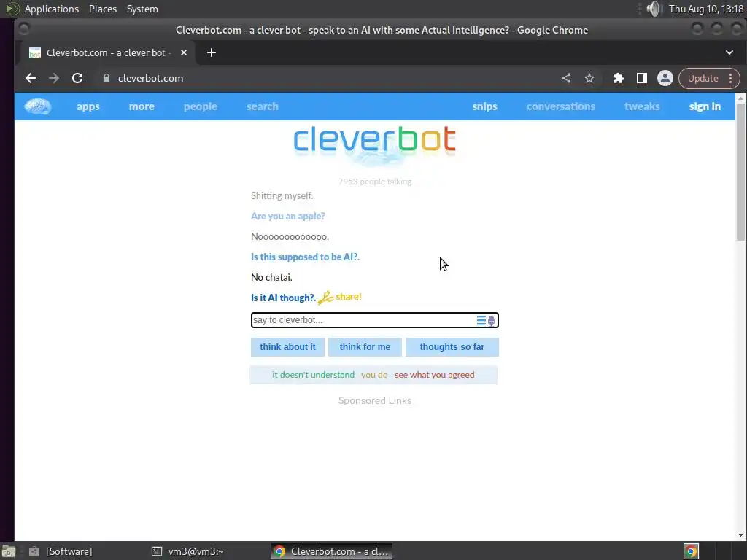Click the message No chatai.

pos(271,278)
